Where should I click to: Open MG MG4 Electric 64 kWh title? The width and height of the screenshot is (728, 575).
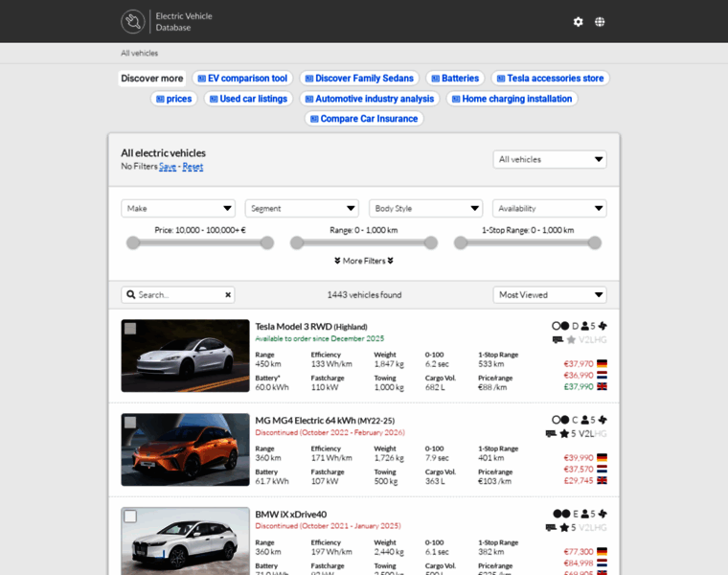point(325,421)
